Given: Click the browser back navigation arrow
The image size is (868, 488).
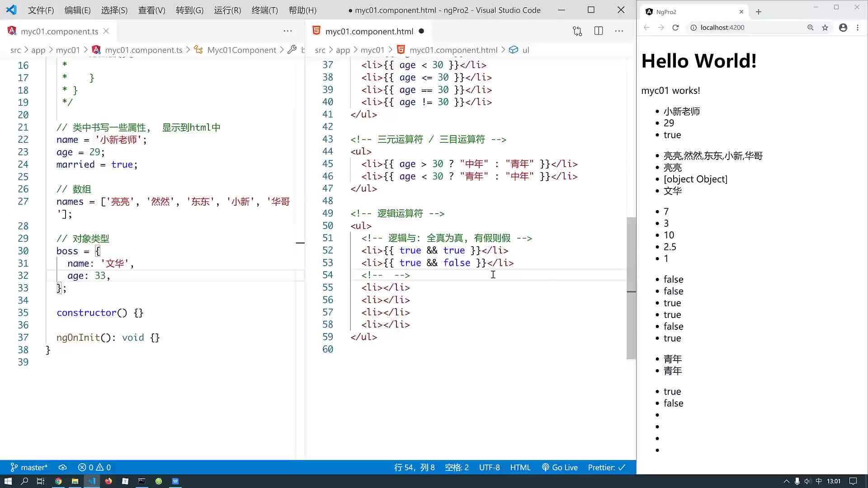Looking at the screenshot, I should 647,28.
